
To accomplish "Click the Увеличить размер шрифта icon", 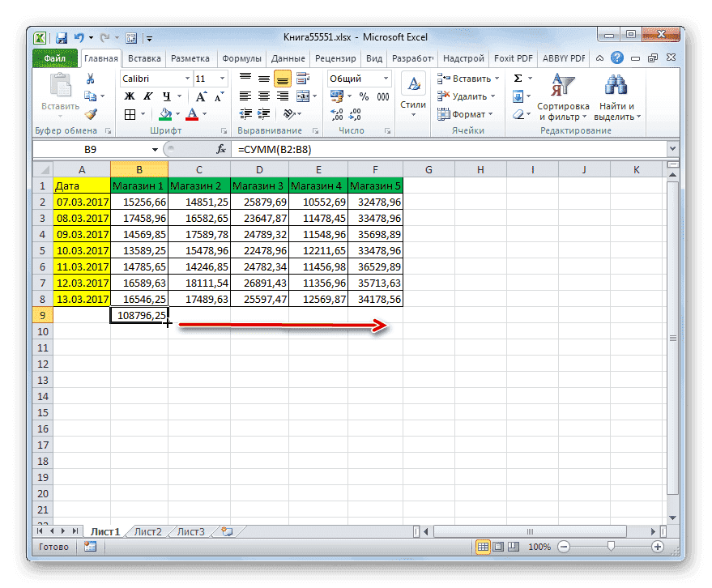I will click(x=201, y=94).
